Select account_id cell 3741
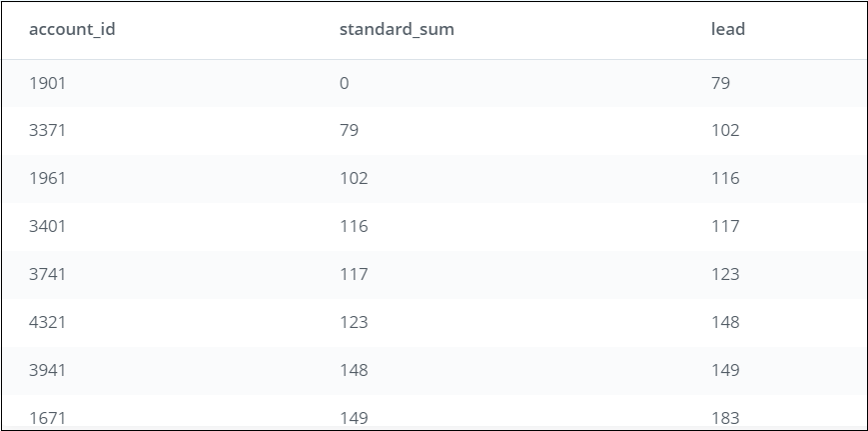Screen dimensions: 868x431 pyautogui.click(x=47, y=274)
